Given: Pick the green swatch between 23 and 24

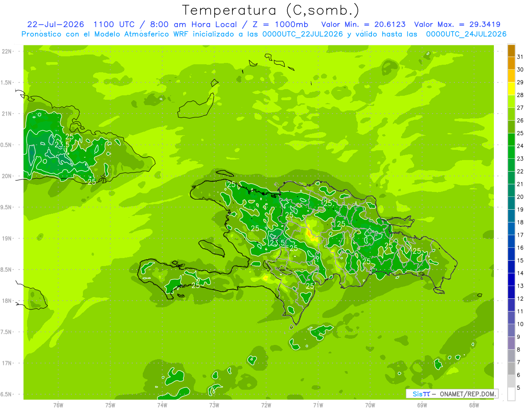Looking at the screenshot, I should click(511, 153).
